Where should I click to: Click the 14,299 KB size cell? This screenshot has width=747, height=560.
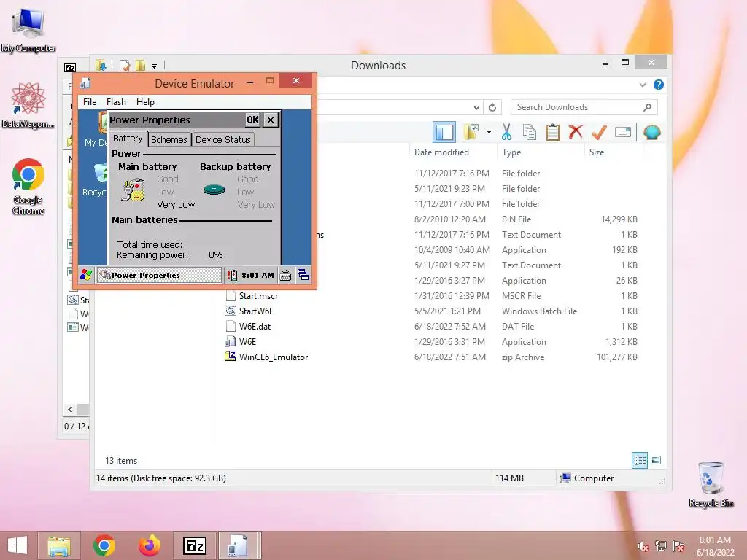619,219
